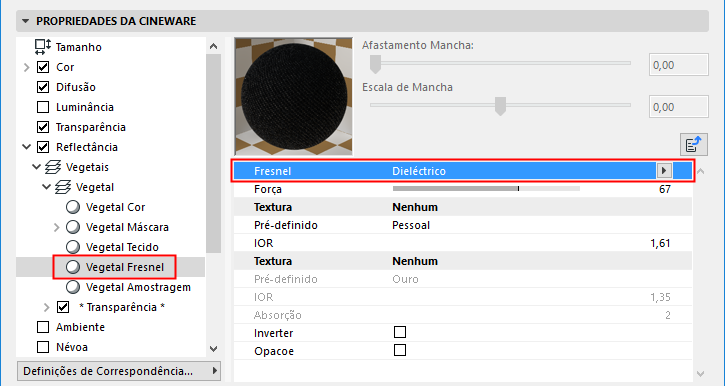Select Vegetal Fresnel in tree

click(x=125, y=267)
